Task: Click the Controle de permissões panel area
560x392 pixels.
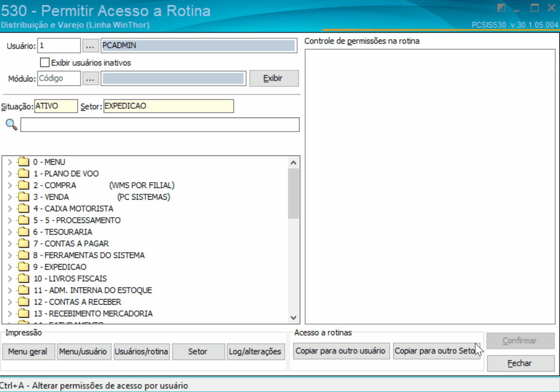Action: coord(430,187)
